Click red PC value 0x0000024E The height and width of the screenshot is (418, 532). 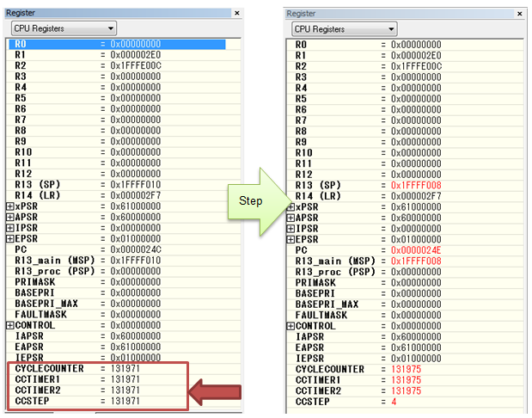pyautogui.click(x=416, y=250)
